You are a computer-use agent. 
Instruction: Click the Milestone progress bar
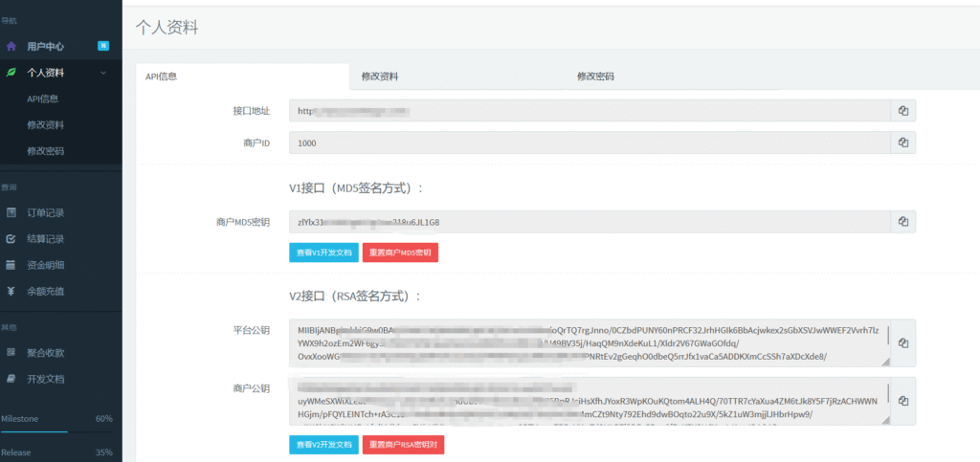56,432
